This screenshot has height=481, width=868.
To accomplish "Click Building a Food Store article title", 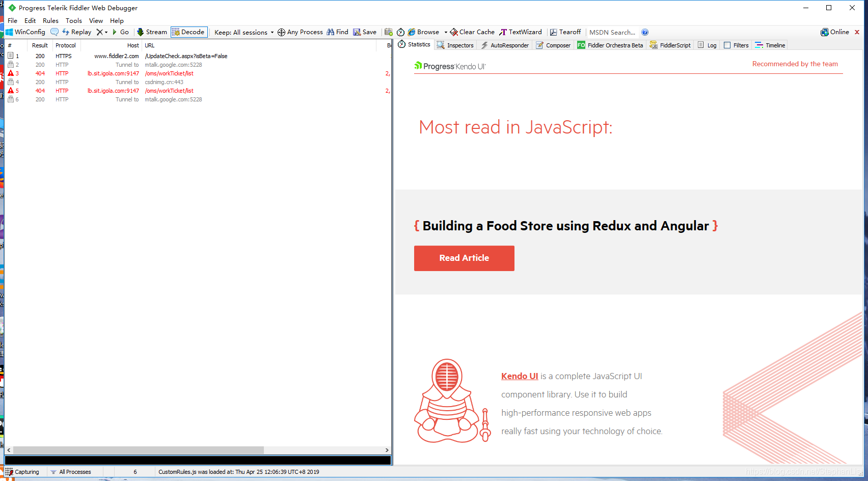I will click(x=566, y=226).
